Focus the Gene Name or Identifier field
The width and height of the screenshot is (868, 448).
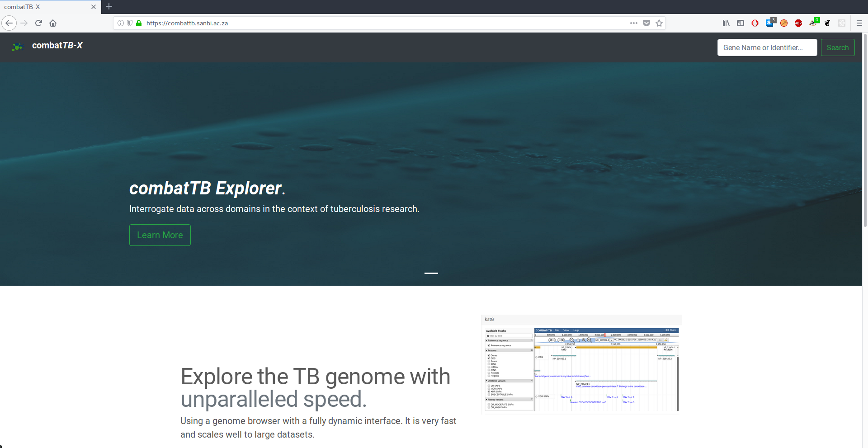pos(767,47)
